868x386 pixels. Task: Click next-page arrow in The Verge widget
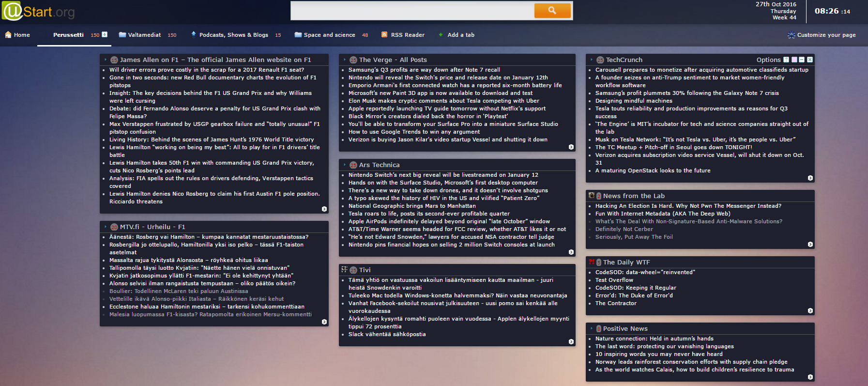coord(571,147)
